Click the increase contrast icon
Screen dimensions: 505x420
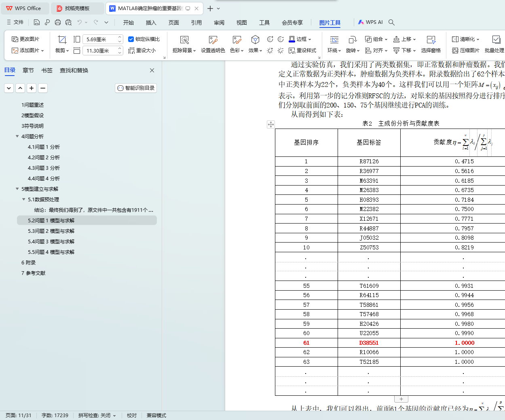270,39
